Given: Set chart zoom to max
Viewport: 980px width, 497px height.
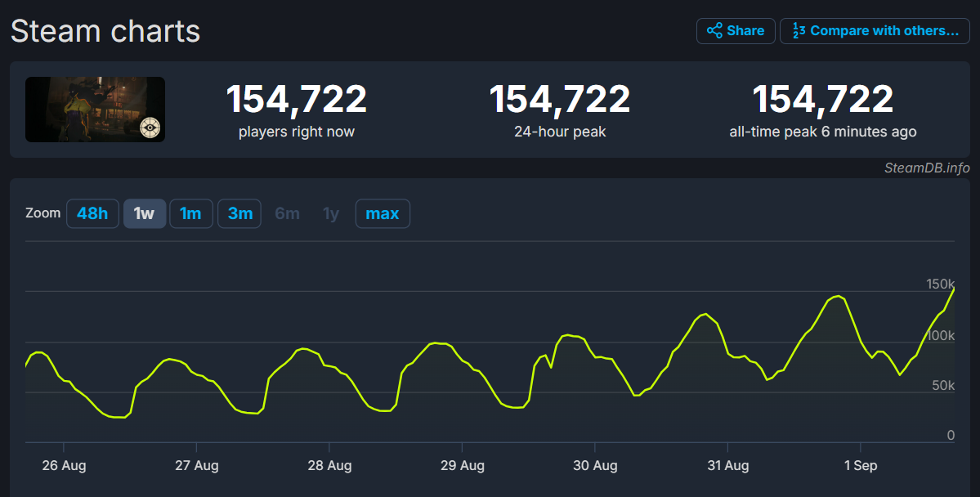Looking at the screenshot, I should pyautogui.click(x=383, y=214).
